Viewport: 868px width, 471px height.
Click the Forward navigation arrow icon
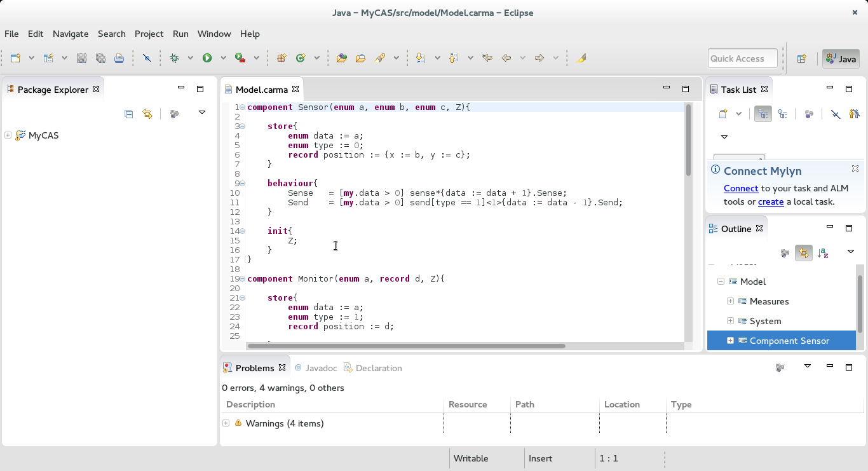coord(539,58)
